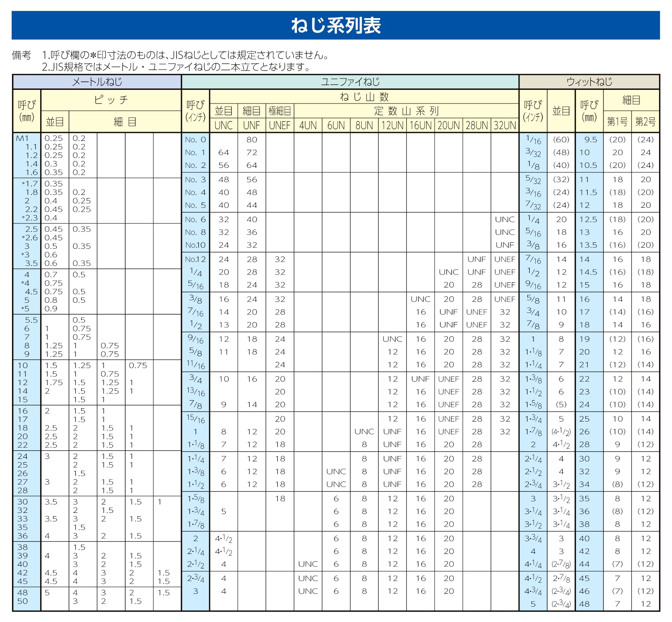Image resolution: width=672 pixels, height=622 pixels.
Task: Click the ねじ系列表 title banner
Action: coord(336,25)
